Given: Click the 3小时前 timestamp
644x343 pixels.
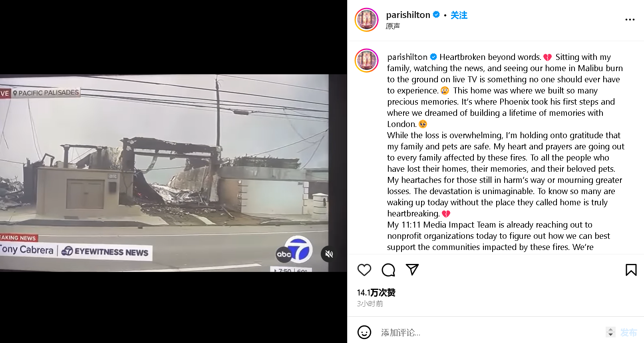Looking at the screenshot, I should coord(370,304).
